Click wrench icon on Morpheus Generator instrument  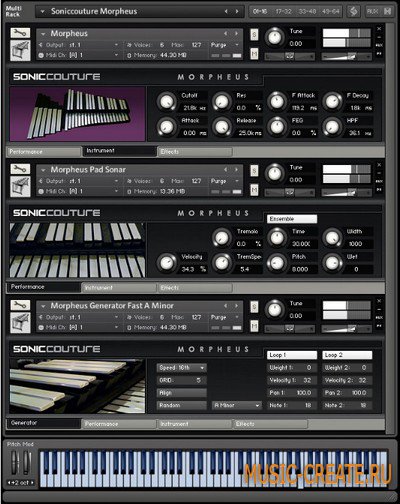(x=20, y=305)
